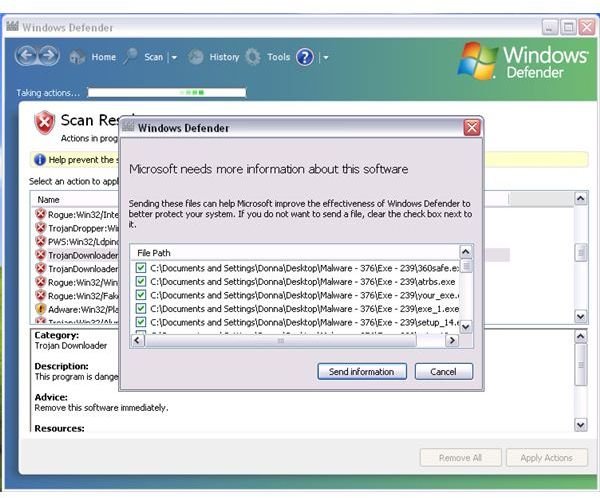Screen dimensions: 600x498
Task: Click the details pane scroll-up arrow
Action: coord(580,336)
